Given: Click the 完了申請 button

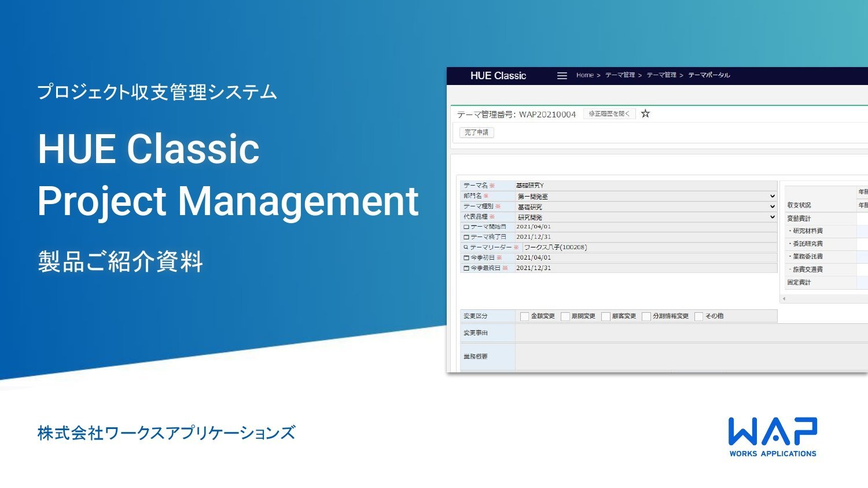Looking at the screenshot, I should point(476,132).
